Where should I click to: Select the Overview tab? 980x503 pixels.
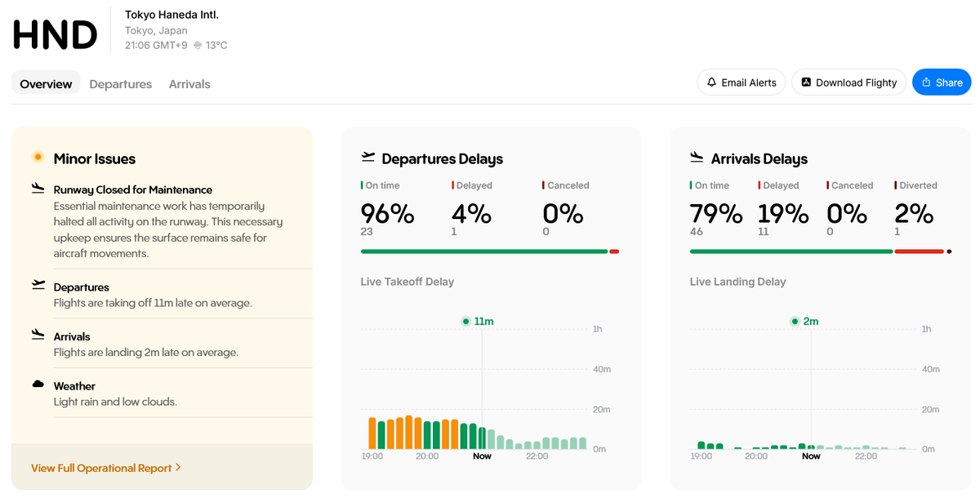point(46,84)
